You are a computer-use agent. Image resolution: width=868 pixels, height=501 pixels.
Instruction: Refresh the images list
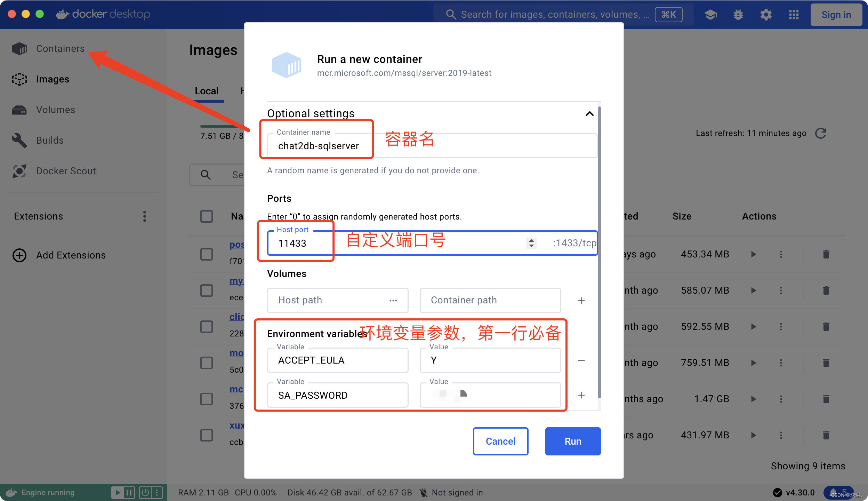click(821, 133)
